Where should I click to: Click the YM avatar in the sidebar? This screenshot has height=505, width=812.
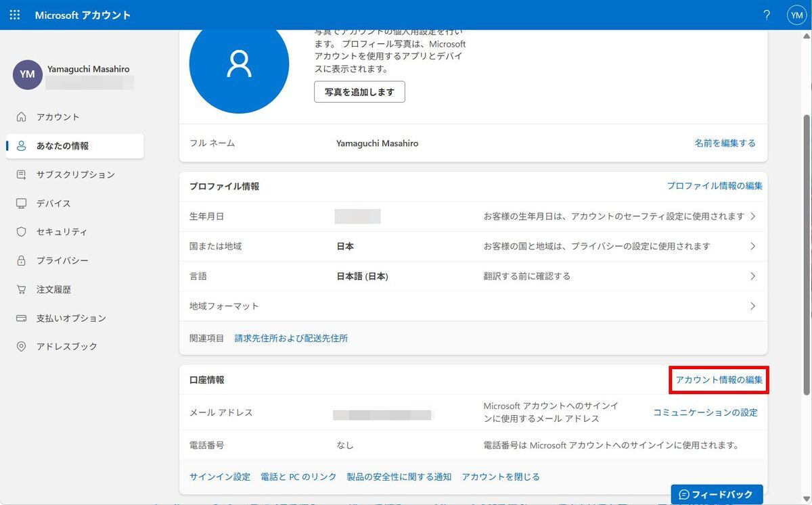click(27, 74)
